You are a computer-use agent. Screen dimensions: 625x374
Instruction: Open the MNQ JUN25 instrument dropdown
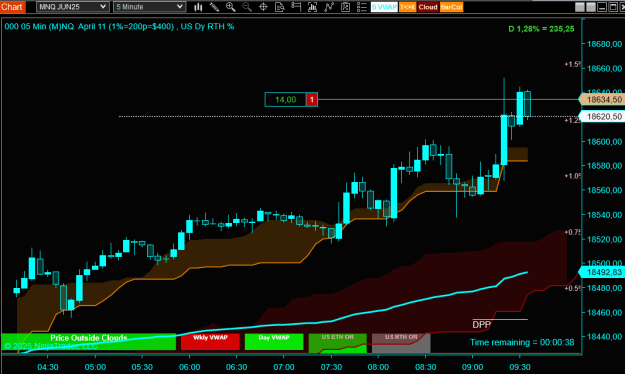[72, 7]
